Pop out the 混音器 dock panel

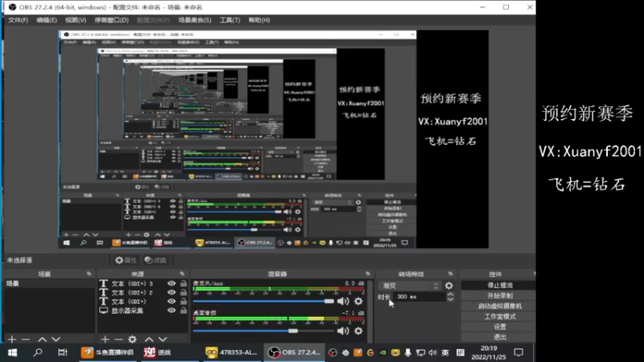click(x=368, y=274)
